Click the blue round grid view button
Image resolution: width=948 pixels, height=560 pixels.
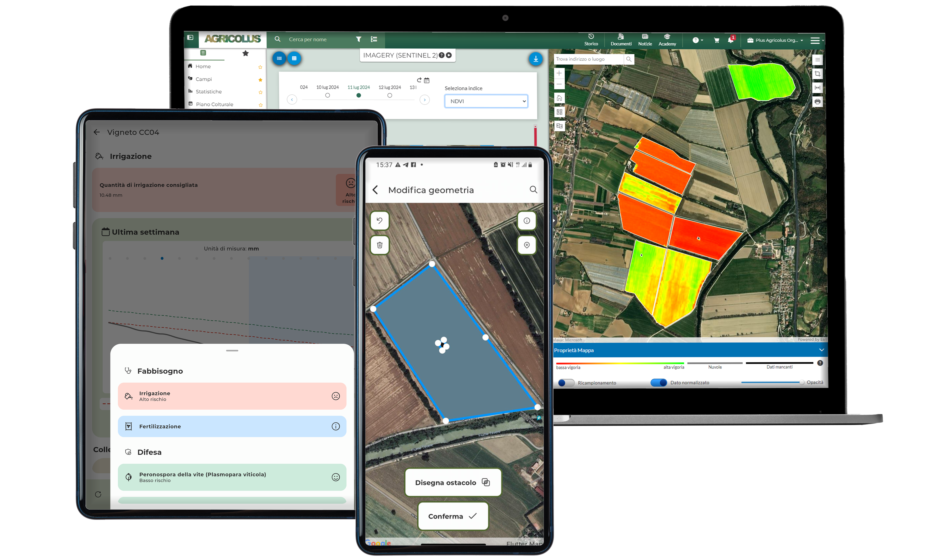point(294,58)
